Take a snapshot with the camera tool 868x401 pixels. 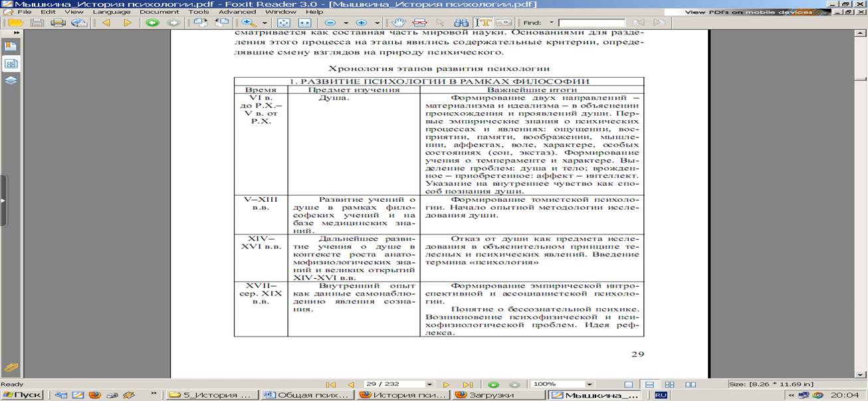(503, 23)
